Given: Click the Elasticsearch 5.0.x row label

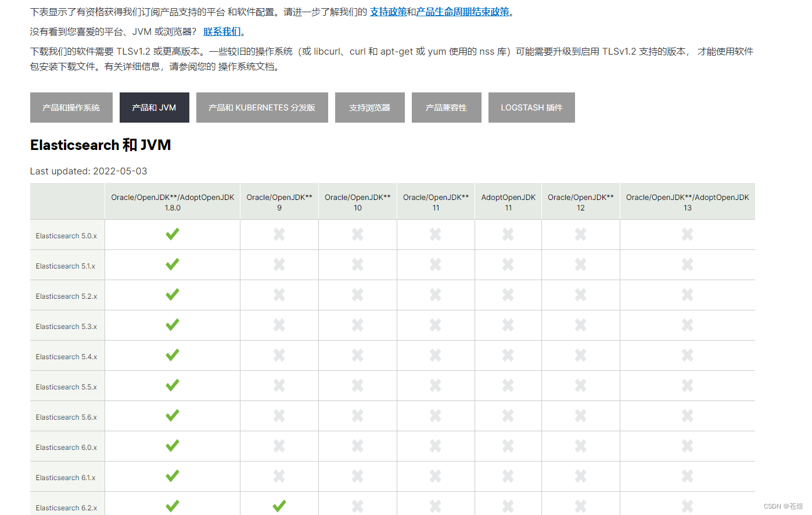Looking at the screenshot, I should click(66, 236).
